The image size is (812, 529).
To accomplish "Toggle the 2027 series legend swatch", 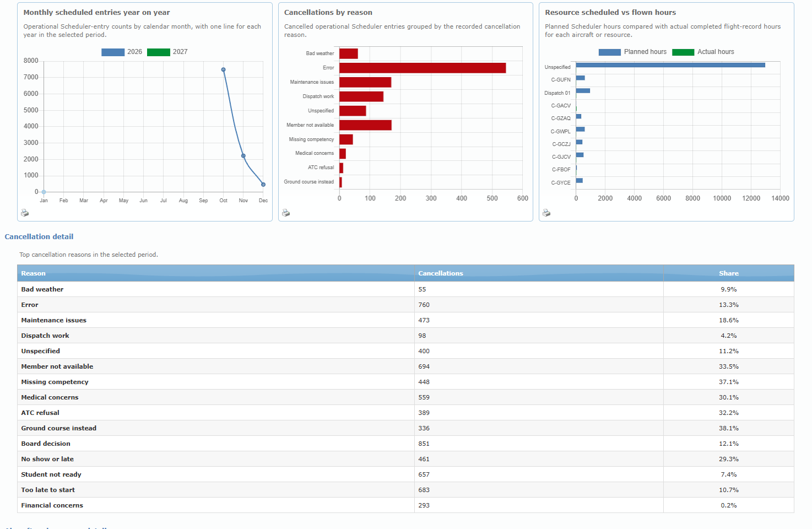I will click(x=159, y=52).
